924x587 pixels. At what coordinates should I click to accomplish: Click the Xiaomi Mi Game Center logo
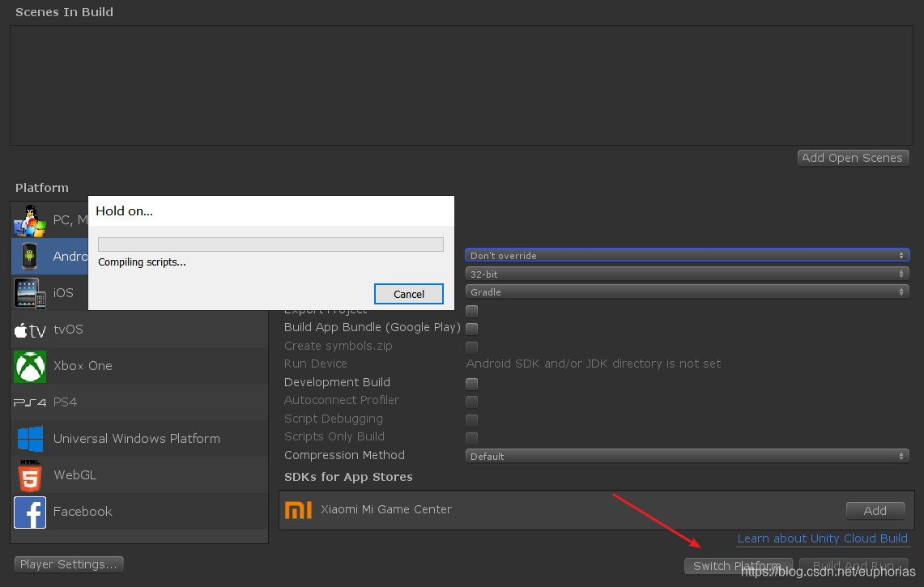point(298,510)
